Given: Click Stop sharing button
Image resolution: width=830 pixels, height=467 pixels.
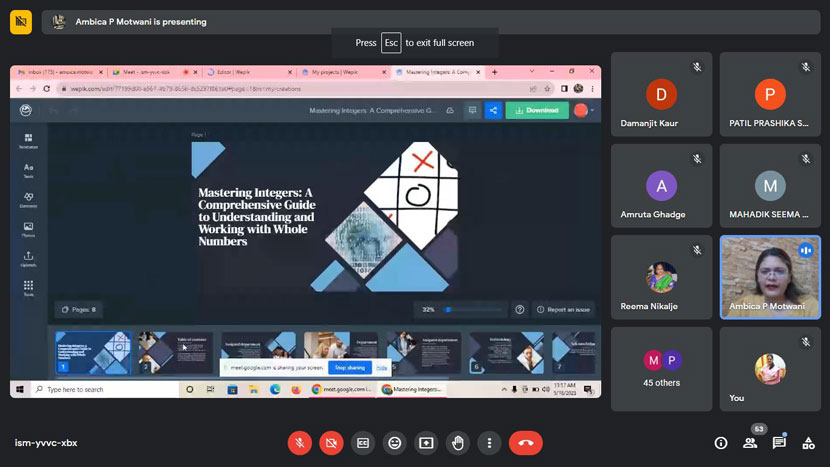Looking at the screenshot, I should click(x=350, y=367).
